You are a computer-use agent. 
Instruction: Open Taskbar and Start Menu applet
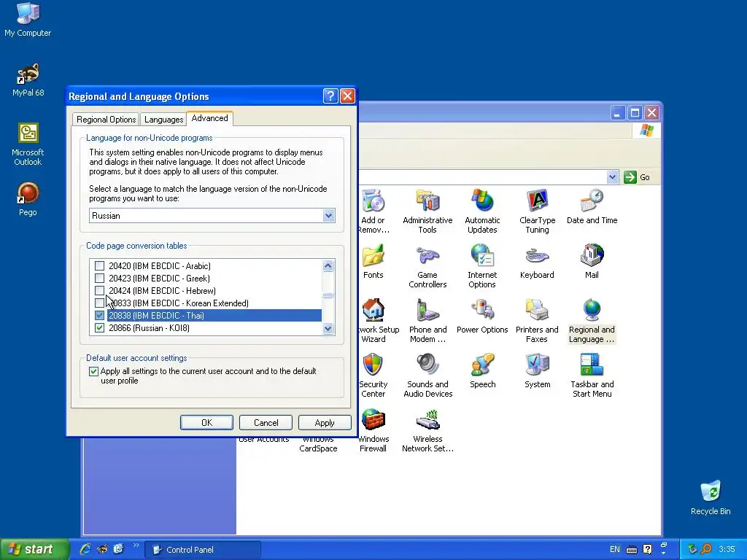(592, 376)
